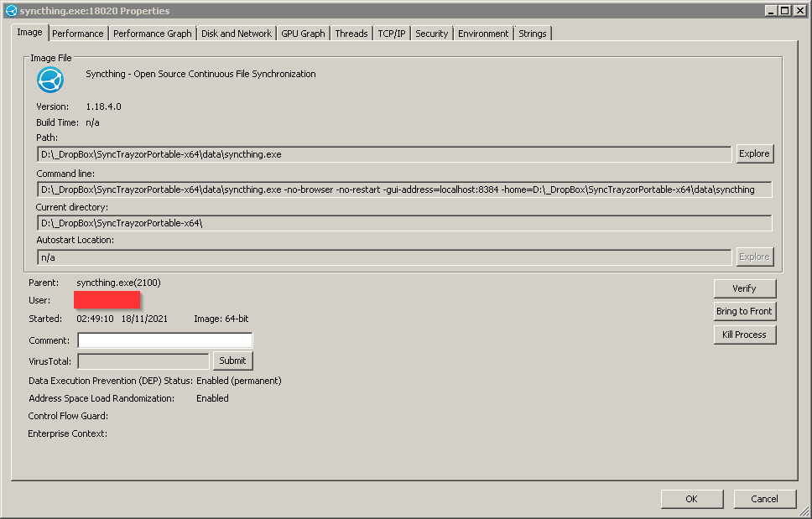Click the Comment input field

tap(164, 340)
